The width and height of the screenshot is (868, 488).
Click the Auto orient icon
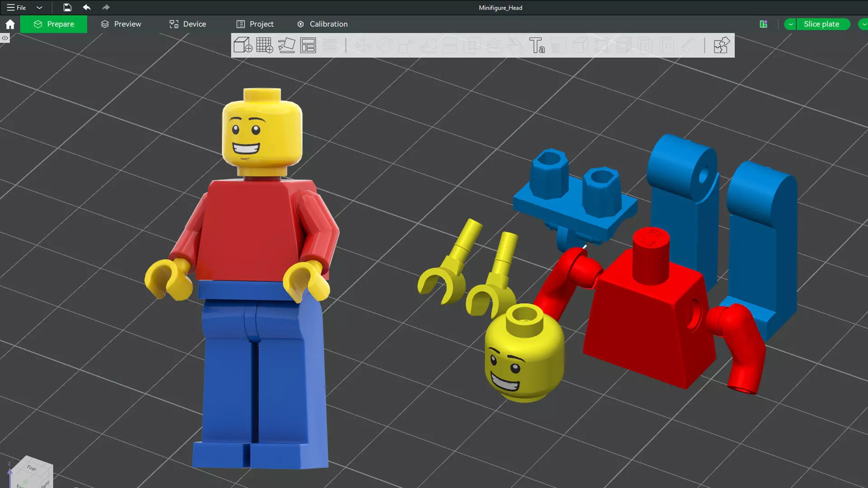pyautogui.click(x=286, y=45)
